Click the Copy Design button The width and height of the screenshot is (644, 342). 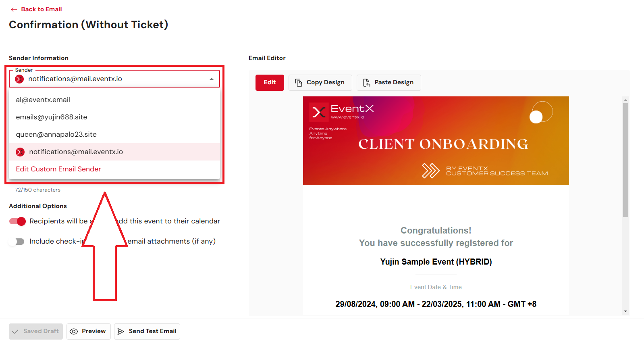coord(320,82)
